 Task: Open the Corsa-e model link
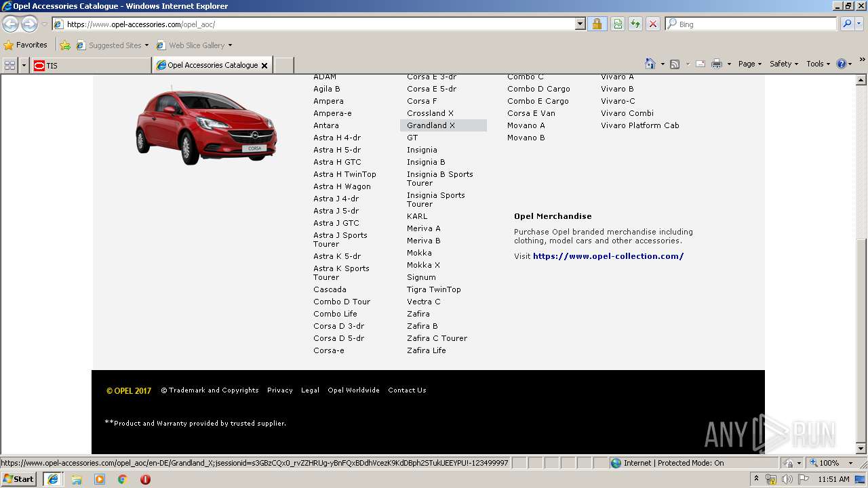[328, 350]
